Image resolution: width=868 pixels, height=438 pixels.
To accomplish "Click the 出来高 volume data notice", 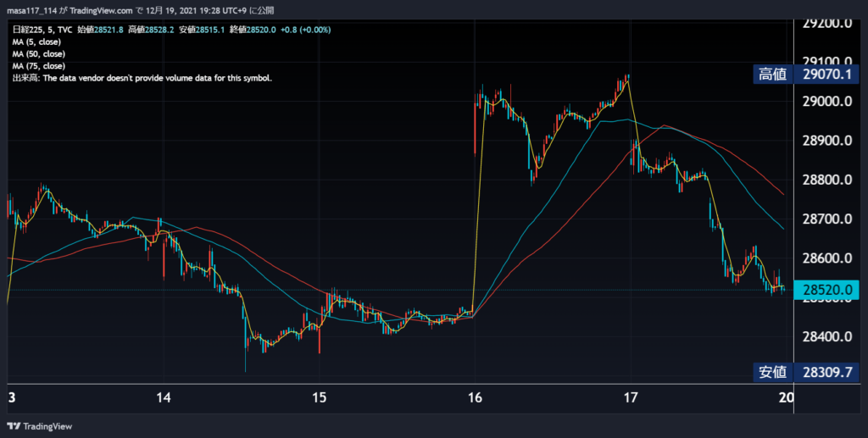I will tap(142, 79).
